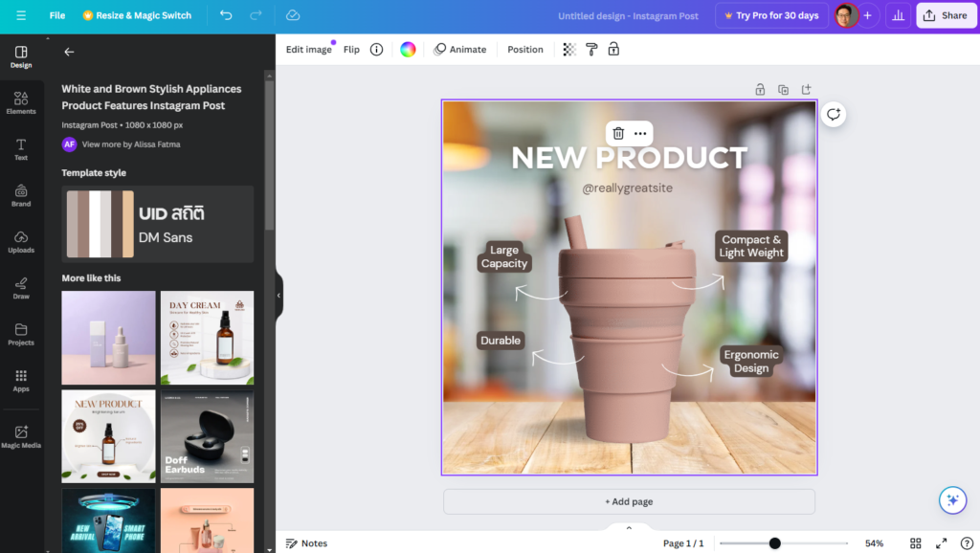Click the Untitled design title field
Image resolution: width=980 pixels, height=553 pixels.
pos(628,15)
